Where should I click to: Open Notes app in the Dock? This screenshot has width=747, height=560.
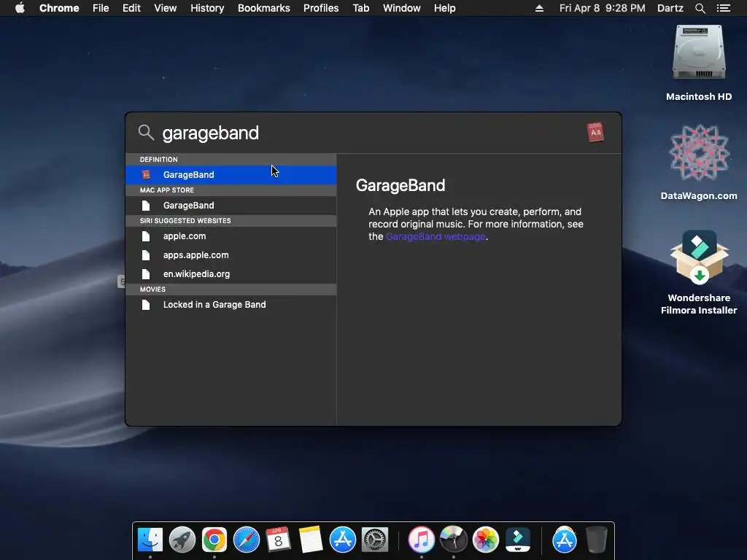[311, 540]
